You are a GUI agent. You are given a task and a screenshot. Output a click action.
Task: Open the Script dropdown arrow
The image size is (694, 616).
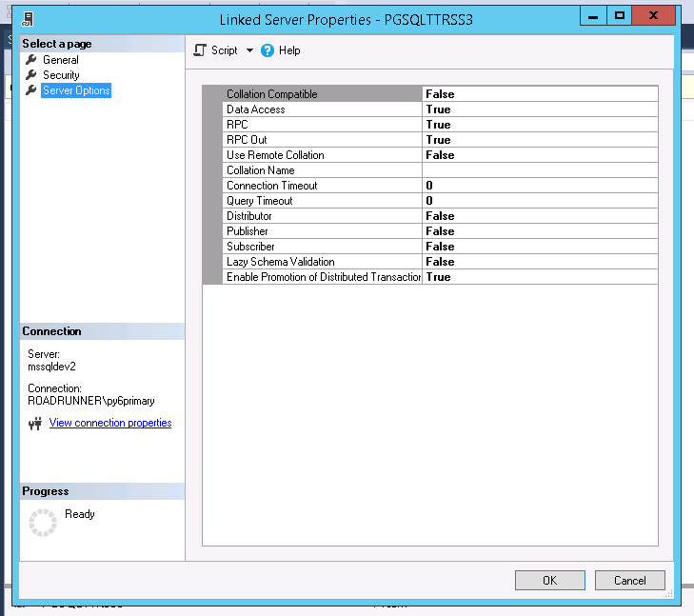pyautogui.click(x=249, y=50)
